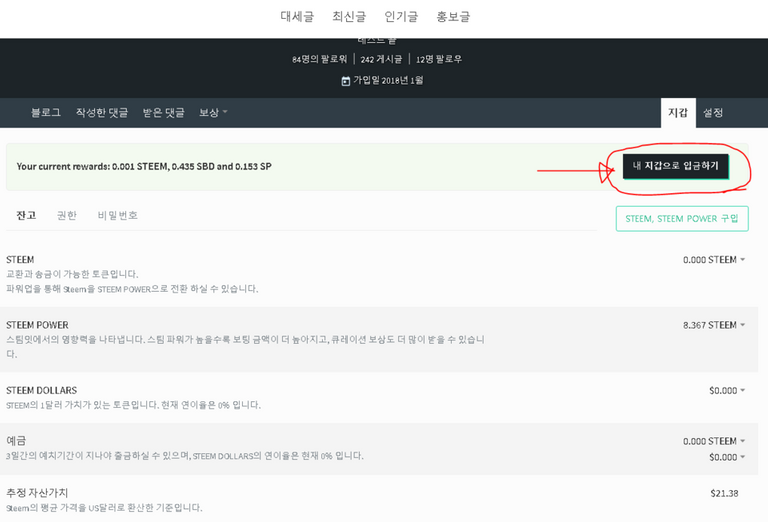768x522 pixels.
Task: Select the 잔고 balances sub-tab
Action: pos(26,215)
